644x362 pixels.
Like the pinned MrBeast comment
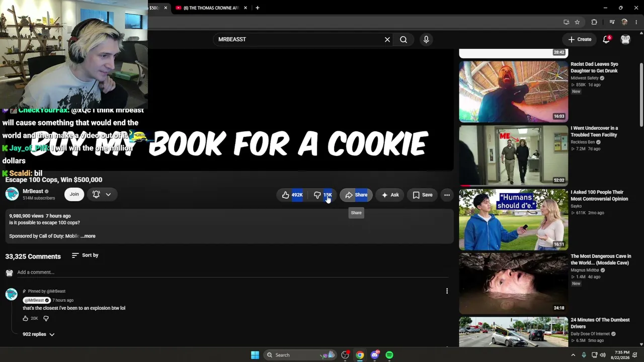[x=26, y=318]
